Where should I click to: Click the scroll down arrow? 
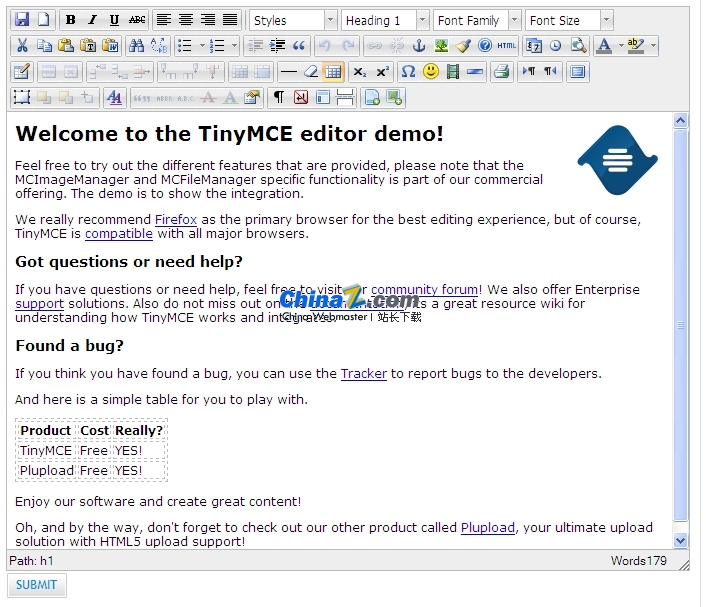pos(680,540)
